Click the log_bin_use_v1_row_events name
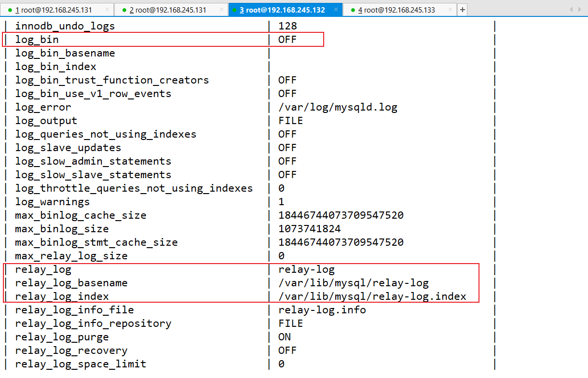 [93, 94]
